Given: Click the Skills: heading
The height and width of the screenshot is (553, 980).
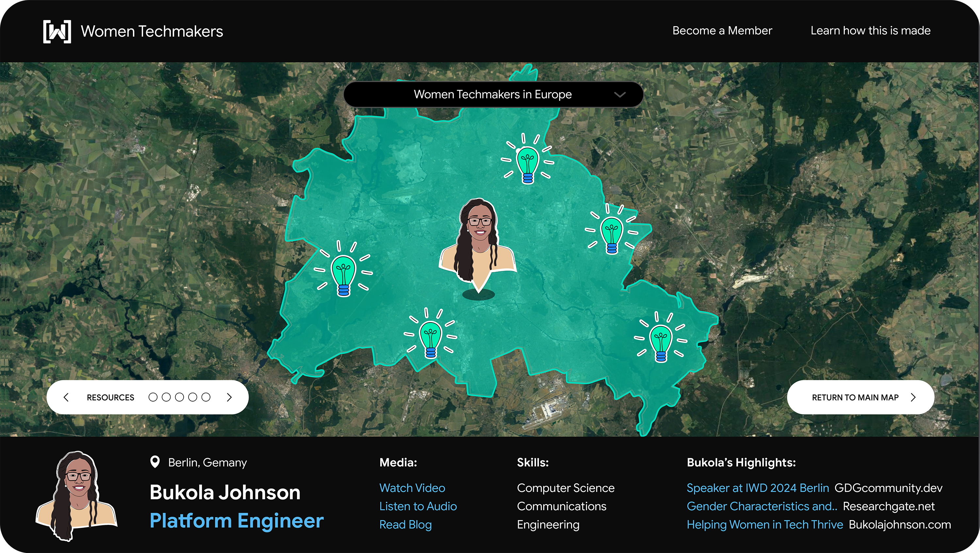Looking at the screenshot, I should click(x=532, y=463).
